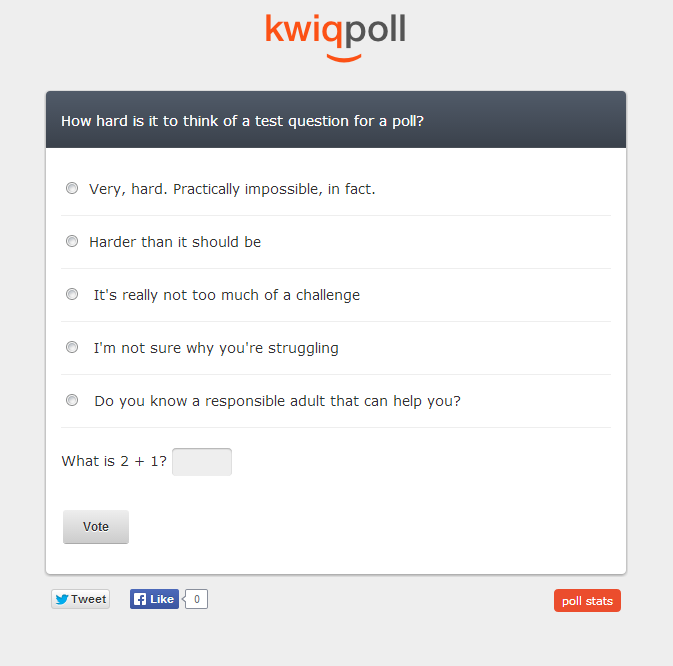The width and height of the screenshot is (673, 666).
Task: Click the kwiqpoll logo at top
Action: [x=335, y=37]
